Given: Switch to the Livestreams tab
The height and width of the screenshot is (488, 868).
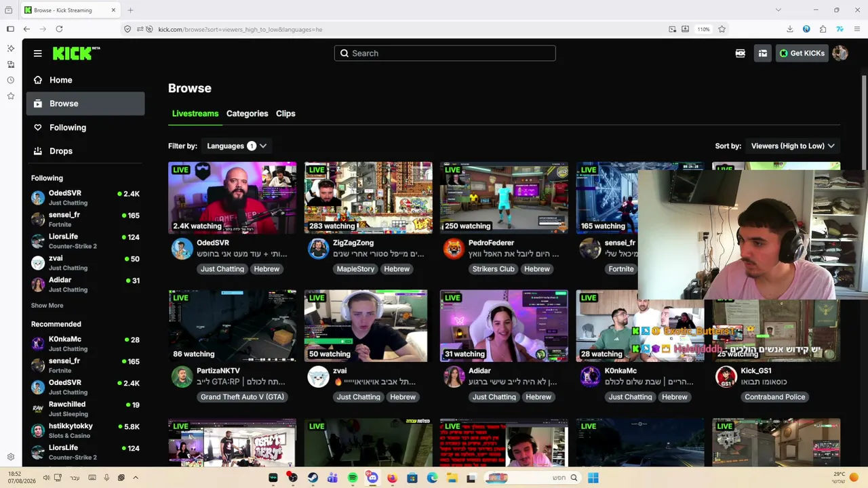Looking at the screenshot, I should pos(195,113).
